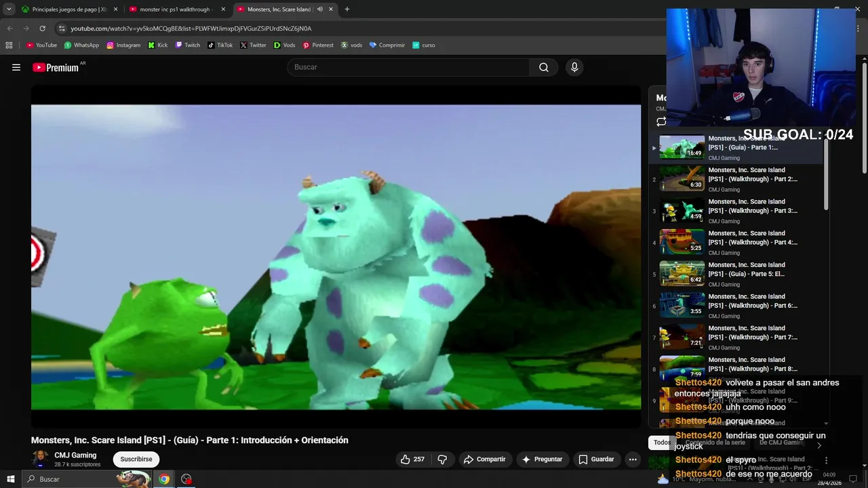Go back in browser history
Viewport: 868px width, 488px height.
(9, 28)
